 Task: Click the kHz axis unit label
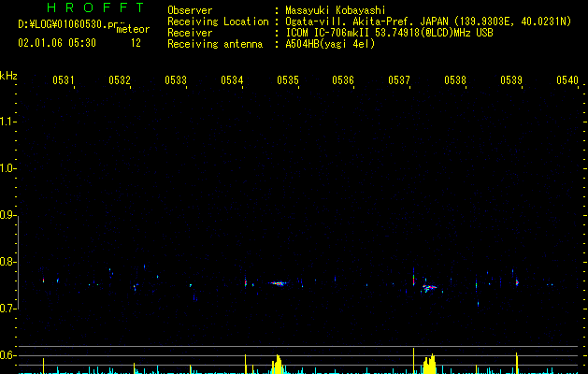click(8, 76)
